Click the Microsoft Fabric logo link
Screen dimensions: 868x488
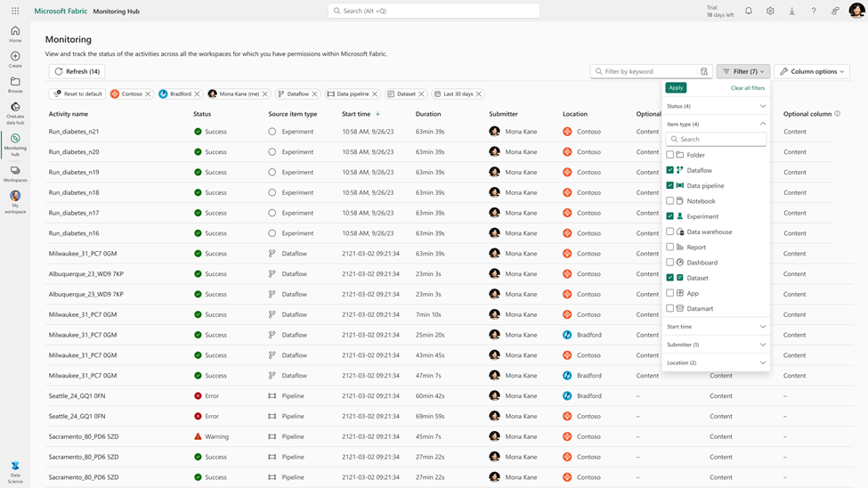[x=61, y=11]
